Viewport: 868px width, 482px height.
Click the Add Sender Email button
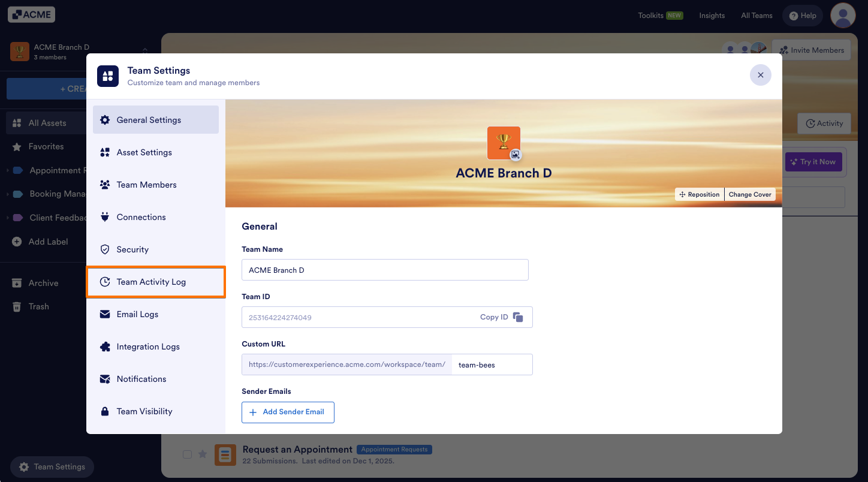tap(288, 412)
